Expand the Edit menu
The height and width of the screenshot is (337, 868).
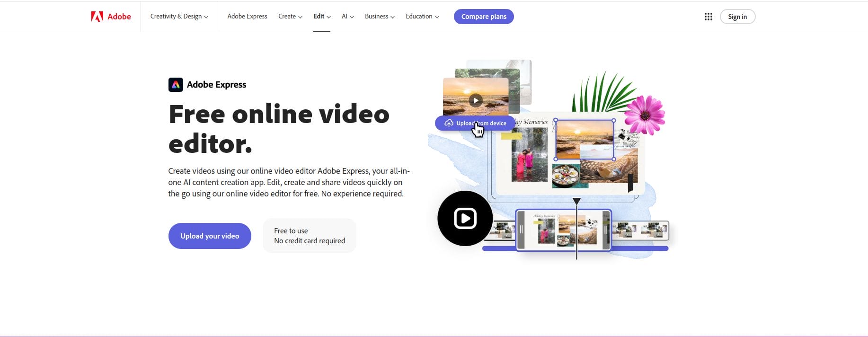[x=322, y=17]
